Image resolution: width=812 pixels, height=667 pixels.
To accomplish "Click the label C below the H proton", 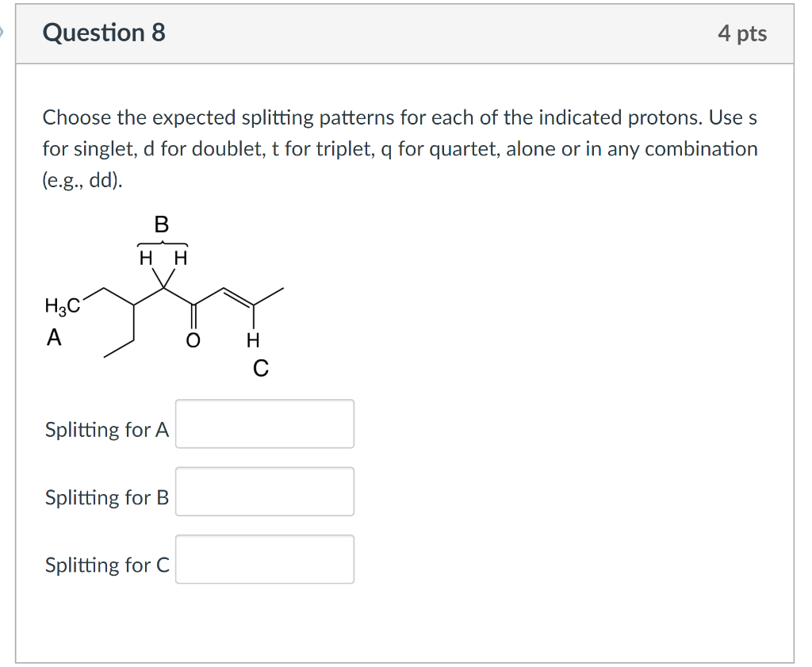I will point(261,367).
